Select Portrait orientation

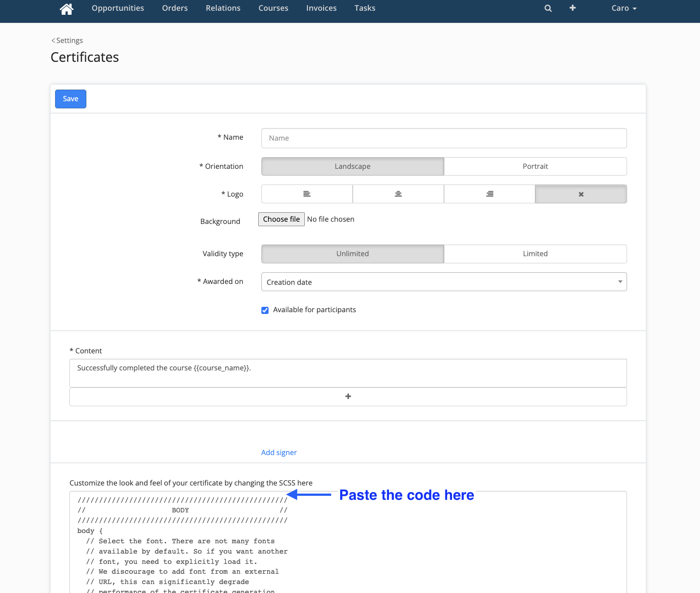click(x=535, y=166)
